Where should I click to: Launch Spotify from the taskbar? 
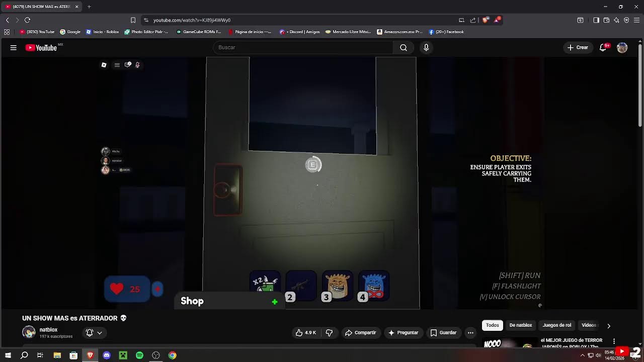click(139, 355)
